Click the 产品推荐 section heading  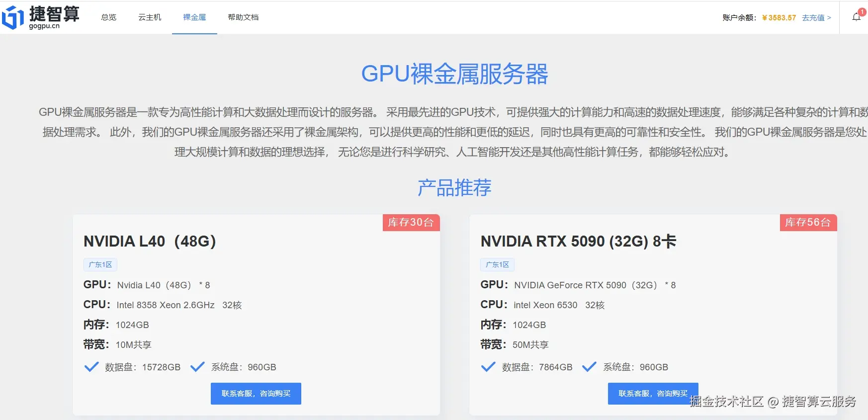click(454, 187)
